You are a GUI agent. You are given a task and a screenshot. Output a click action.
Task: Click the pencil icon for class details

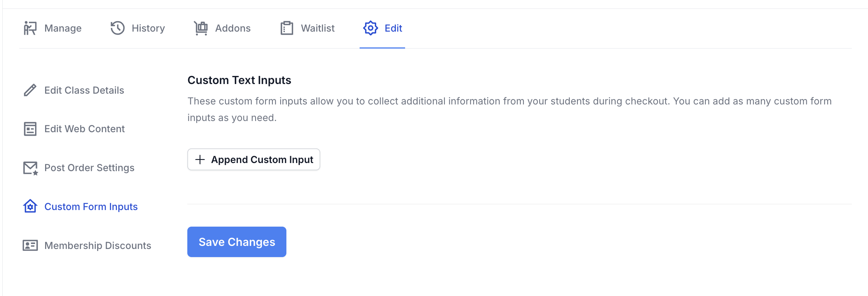[x=30, y=90]
